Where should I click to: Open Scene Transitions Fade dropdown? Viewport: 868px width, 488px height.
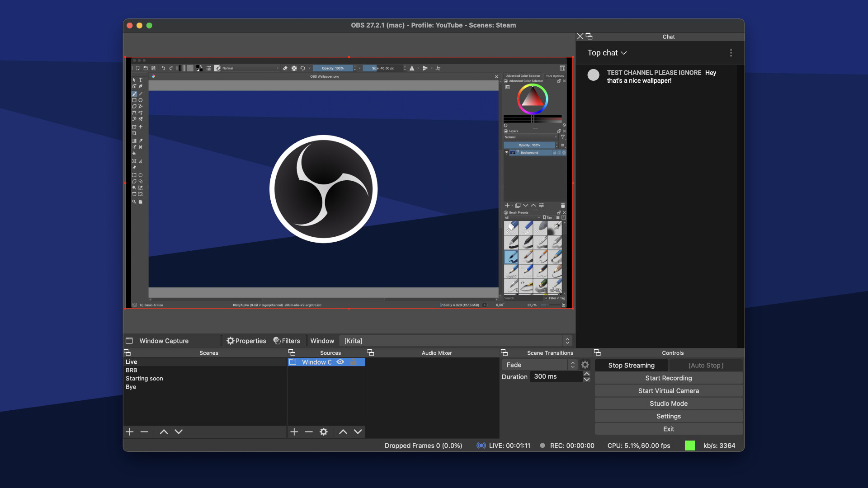point(538,365)
